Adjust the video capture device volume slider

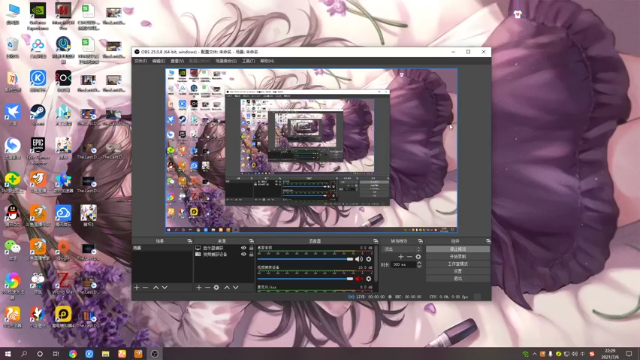click(x=305, y=279)
